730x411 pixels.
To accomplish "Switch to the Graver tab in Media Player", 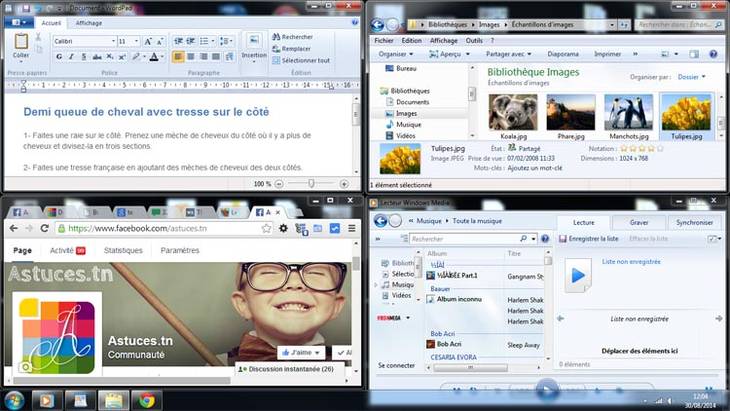I will click(639, 222).
